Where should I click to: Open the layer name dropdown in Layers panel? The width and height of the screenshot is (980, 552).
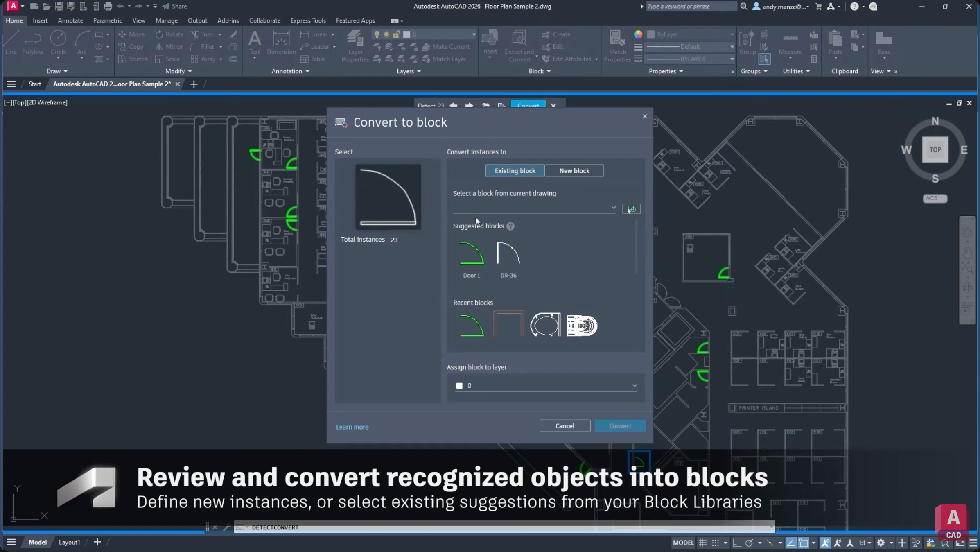[x=424, y=34]
